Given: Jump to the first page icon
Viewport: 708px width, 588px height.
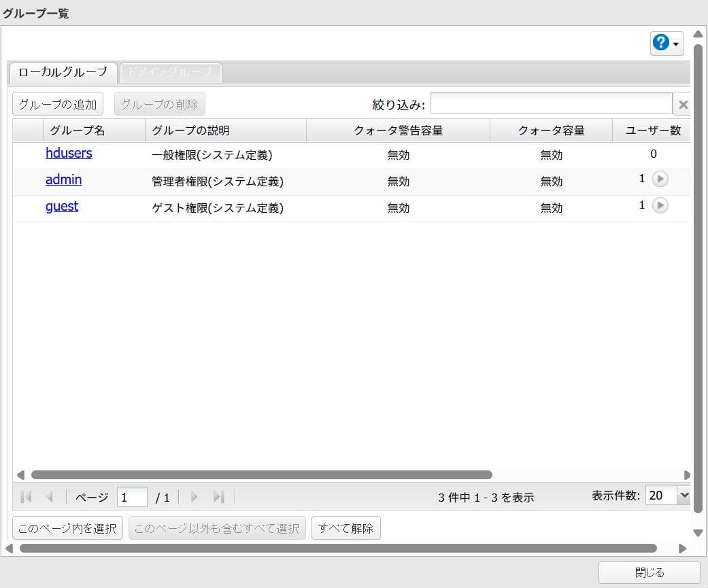Looking at the screenshot, I should (25, 497).
